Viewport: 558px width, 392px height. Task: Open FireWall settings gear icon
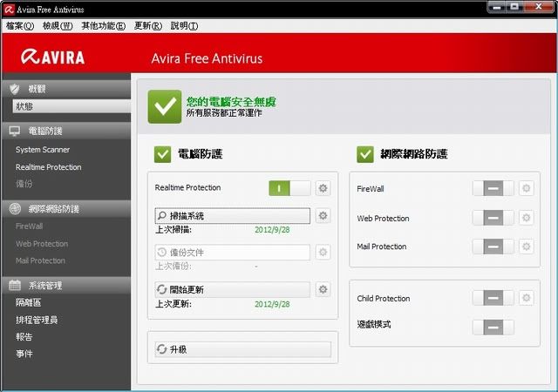point(526,188)
